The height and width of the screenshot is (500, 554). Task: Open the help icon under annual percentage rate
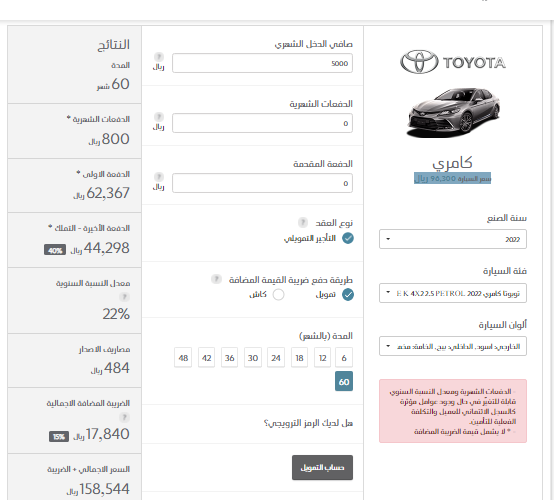point(124,297)
